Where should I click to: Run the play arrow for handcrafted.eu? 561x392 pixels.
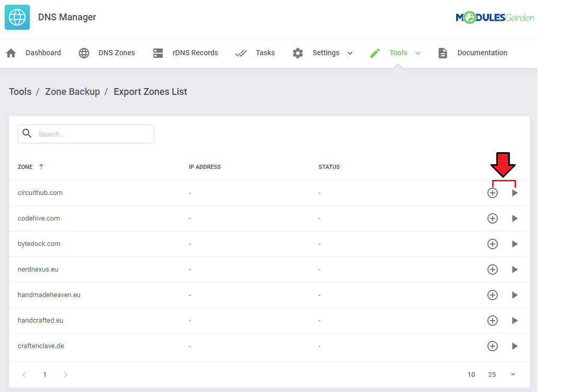(515, 321)
